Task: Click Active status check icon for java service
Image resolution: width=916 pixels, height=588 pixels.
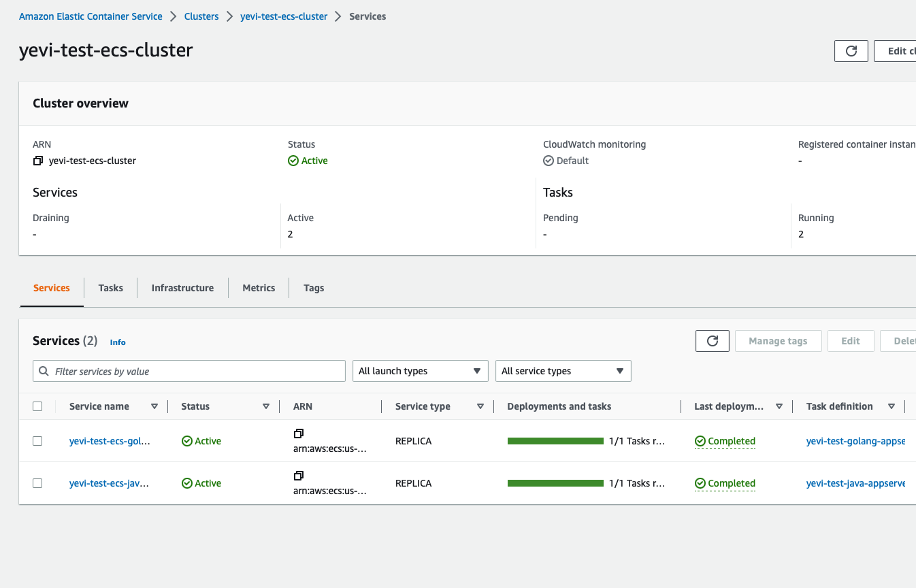Action: tap(187, 483)
